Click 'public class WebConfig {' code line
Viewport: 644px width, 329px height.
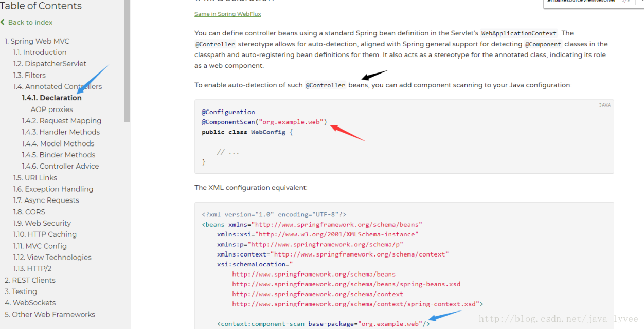(247, 132)
